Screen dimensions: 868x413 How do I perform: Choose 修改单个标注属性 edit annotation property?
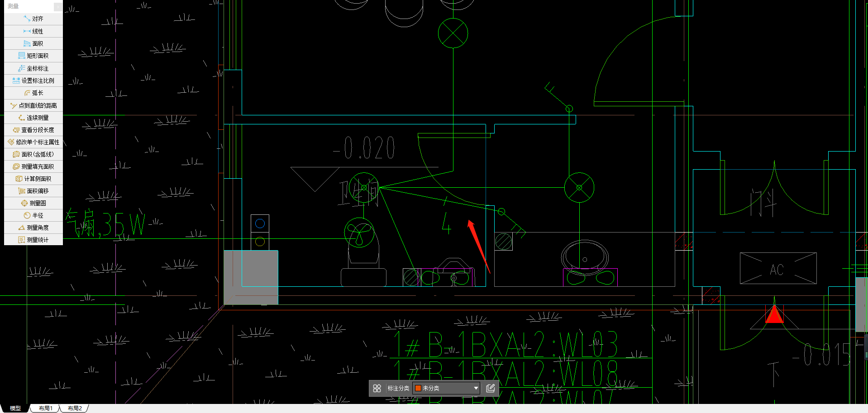point(33,142)
